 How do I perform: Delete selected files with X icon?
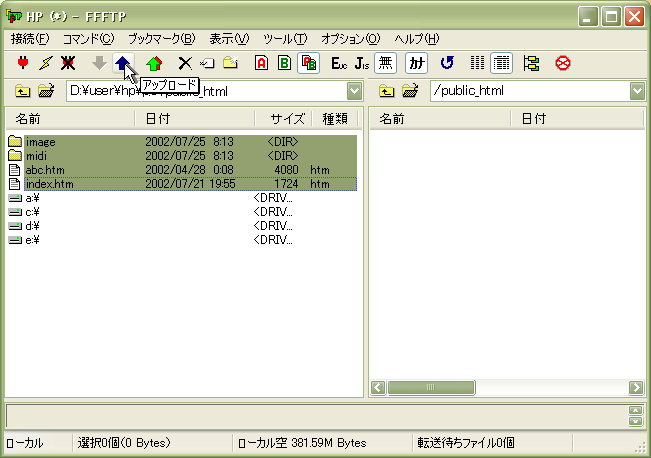click(x=184, y=63)
